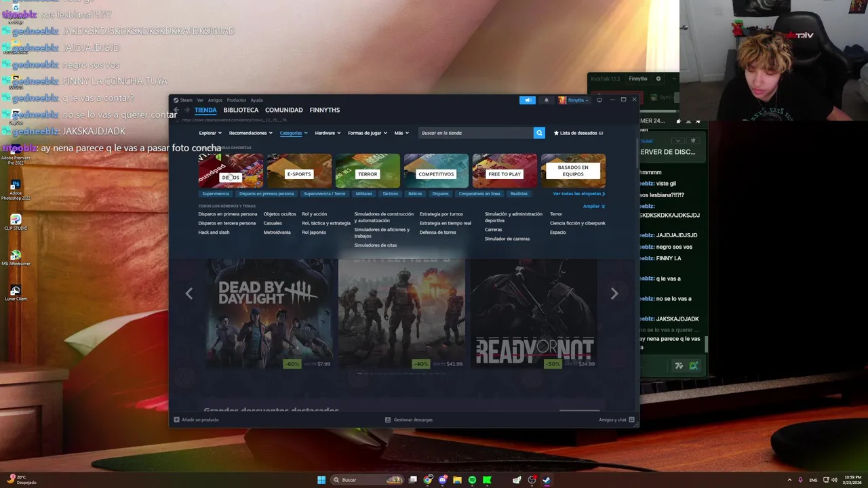Open the Windows Start menu
868x488 pixels.
(321, 480)
